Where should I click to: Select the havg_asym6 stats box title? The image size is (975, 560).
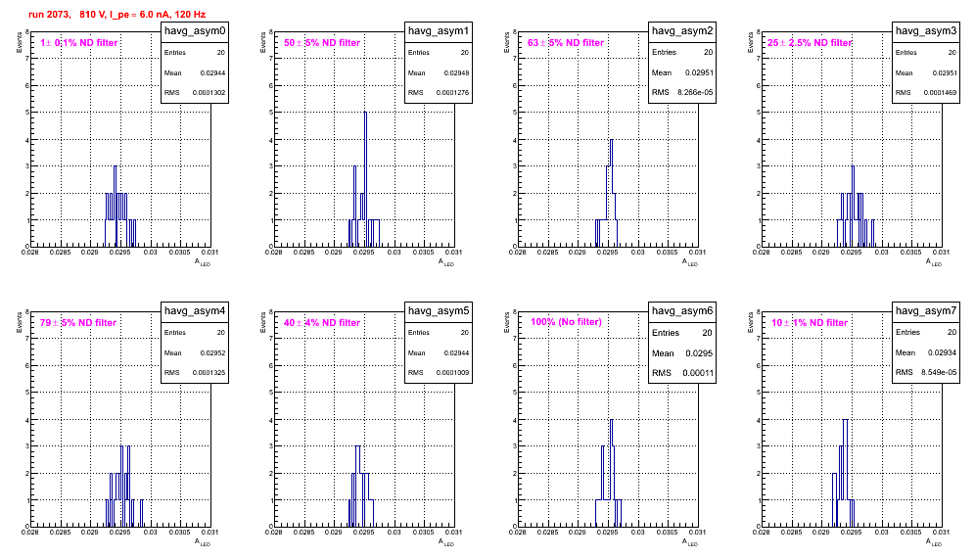point(682,310)
